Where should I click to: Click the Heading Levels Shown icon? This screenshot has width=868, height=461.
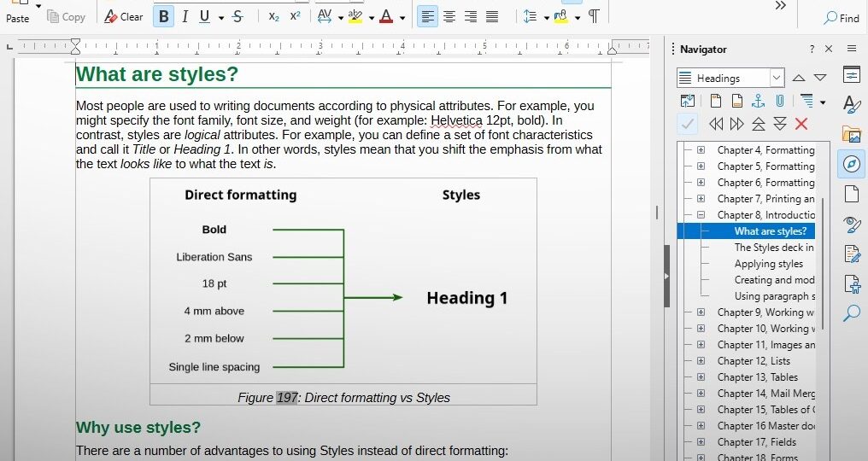807,101
